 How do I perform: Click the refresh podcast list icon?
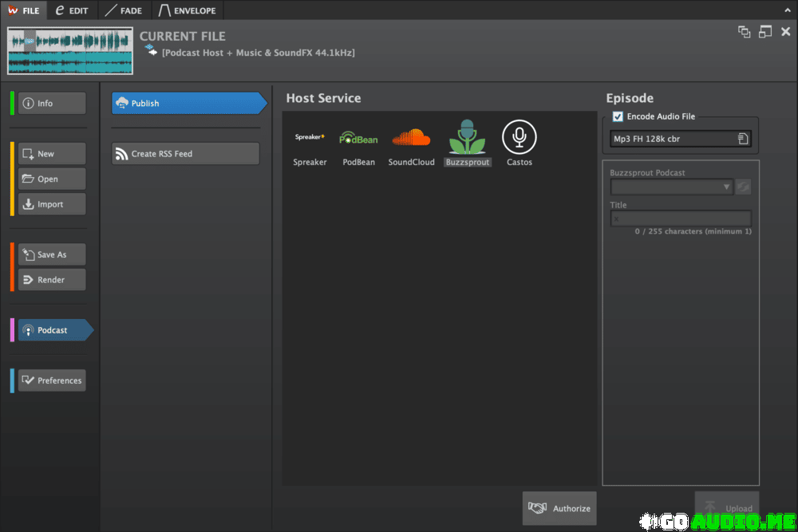coord(743,187)
